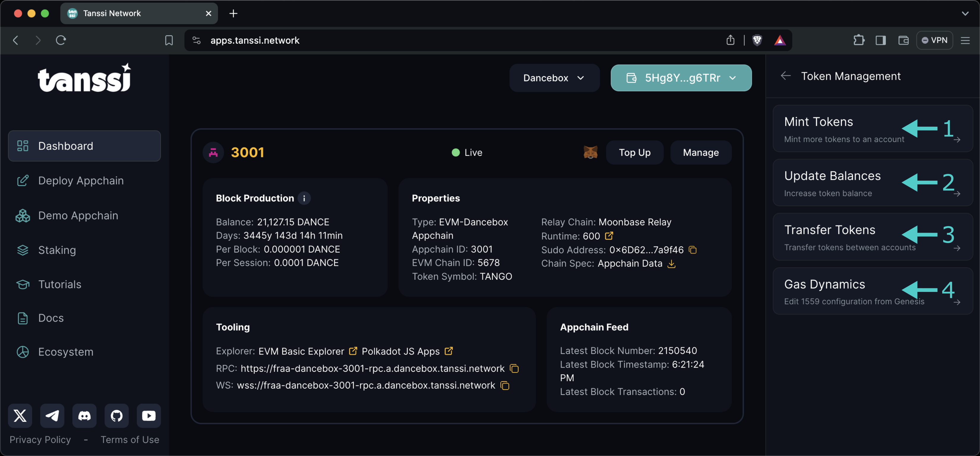The image size is (980, 456).
Task: Expand the 5Hg8Y...g6TRr wallet account dropdown
Action: coord(681,78)
